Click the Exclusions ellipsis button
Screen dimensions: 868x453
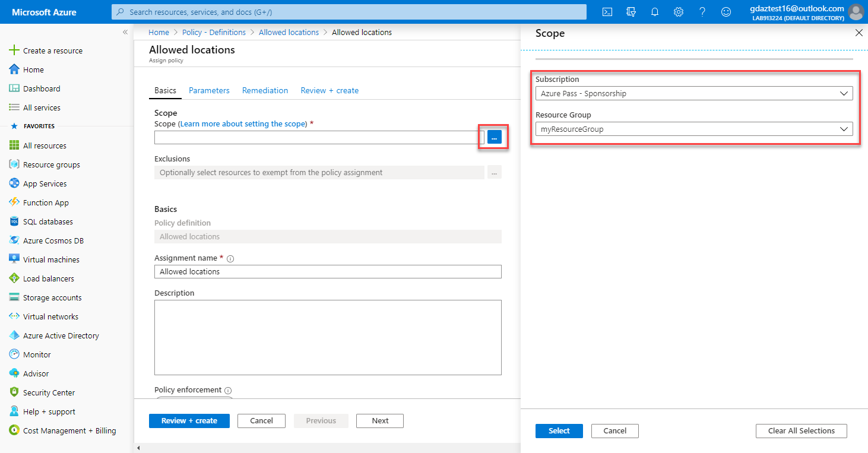[494, 173]
